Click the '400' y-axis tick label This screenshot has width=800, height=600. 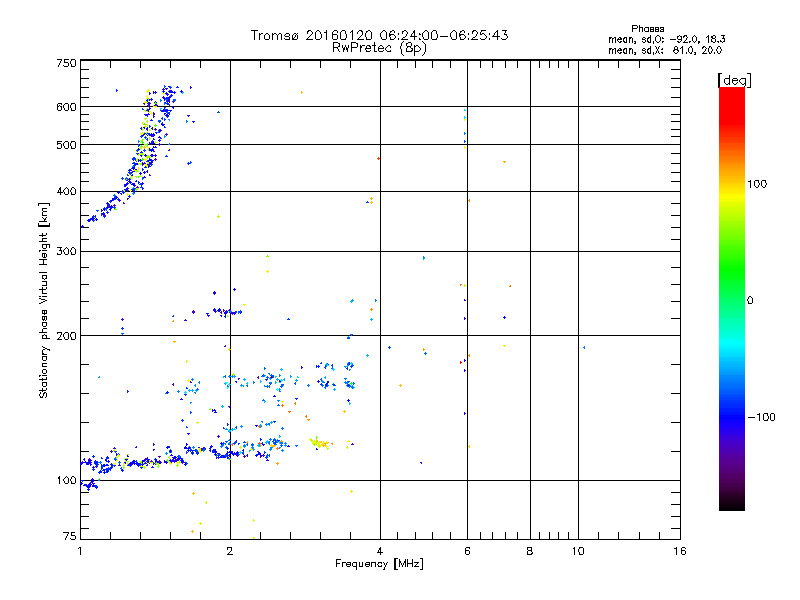click(x=66, y=192)
